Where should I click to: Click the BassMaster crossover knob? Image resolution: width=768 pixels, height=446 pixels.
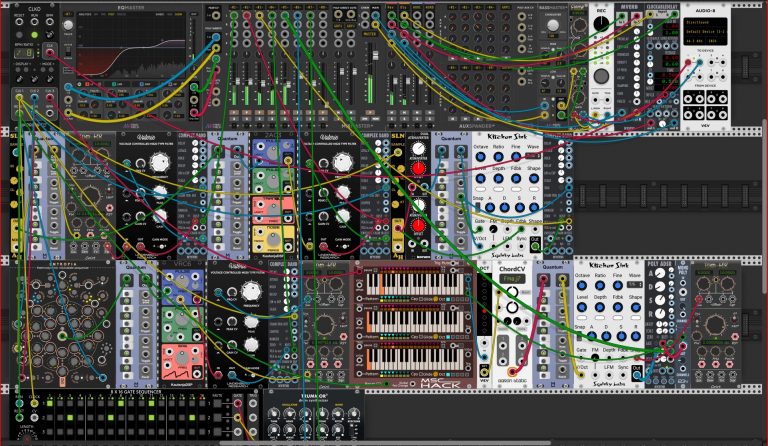pyautogui.click(x=553, y=25)
